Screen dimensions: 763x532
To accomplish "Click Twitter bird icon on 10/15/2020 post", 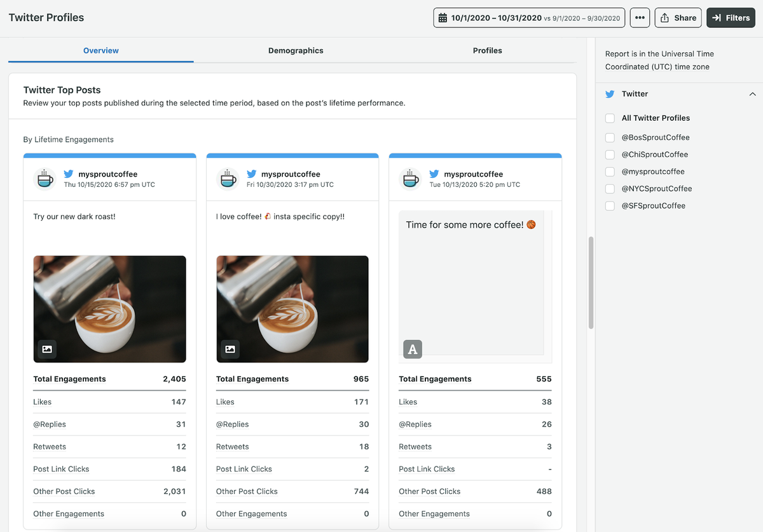I will (x=69, y=174).
